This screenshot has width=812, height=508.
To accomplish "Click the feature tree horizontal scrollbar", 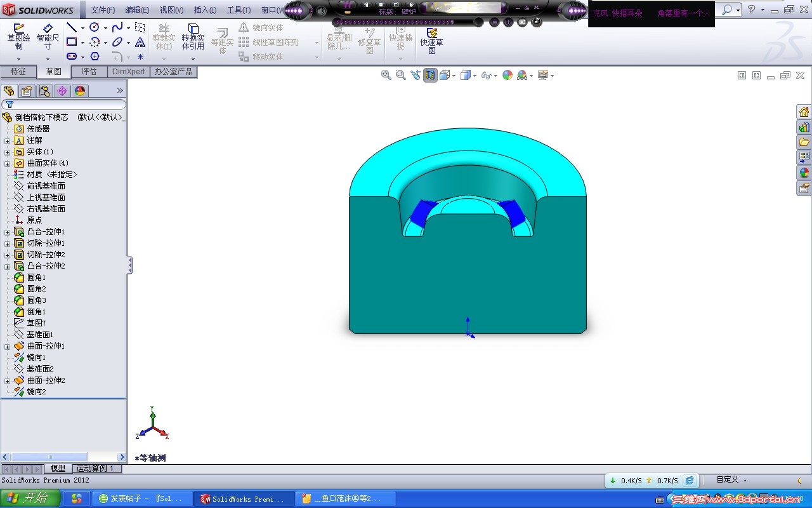I will (63, 457).
